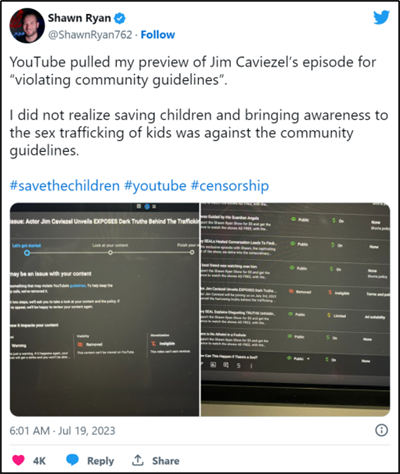Open the Shawn Ryan display name
400x474 pixels.
click(79, 18)
